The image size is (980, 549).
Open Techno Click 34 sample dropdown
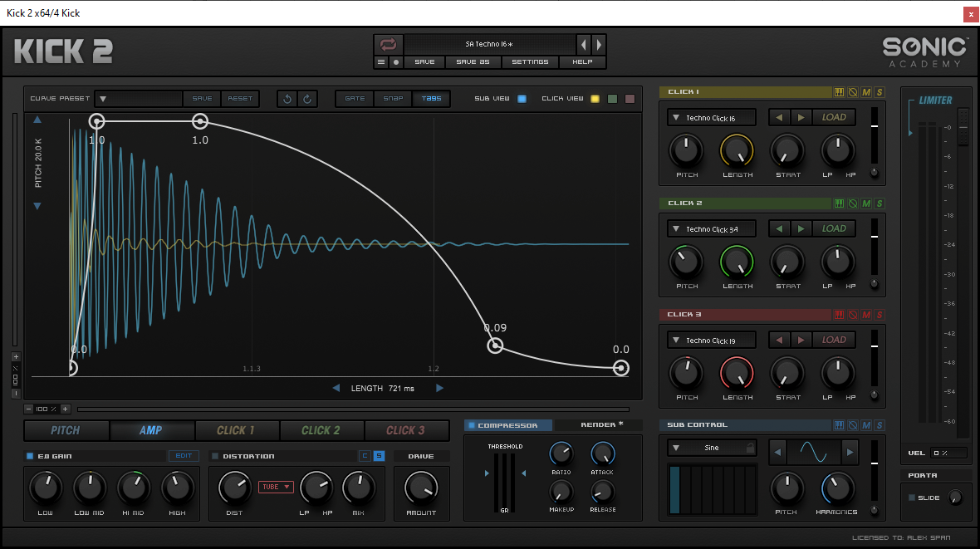click(x=711, y=229)
